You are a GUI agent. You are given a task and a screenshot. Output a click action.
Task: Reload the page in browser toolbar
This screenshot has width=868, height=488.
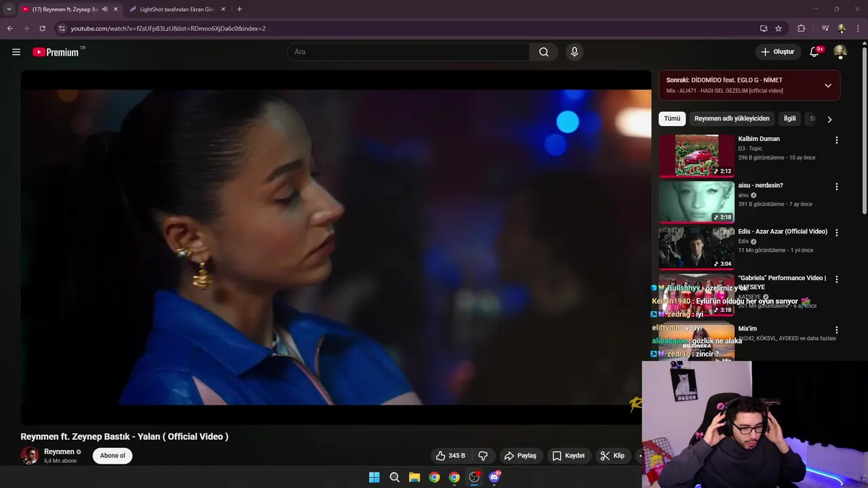pos(42,28)
